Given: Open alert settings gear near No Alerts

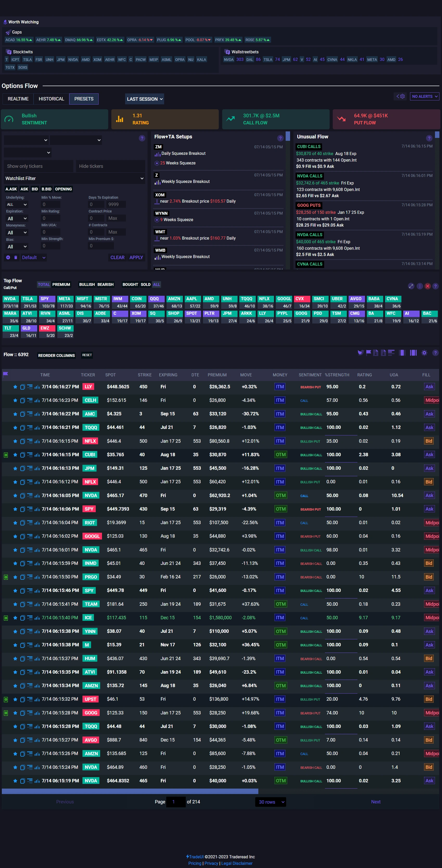Looking at the screenshot, I should point(402,96).
